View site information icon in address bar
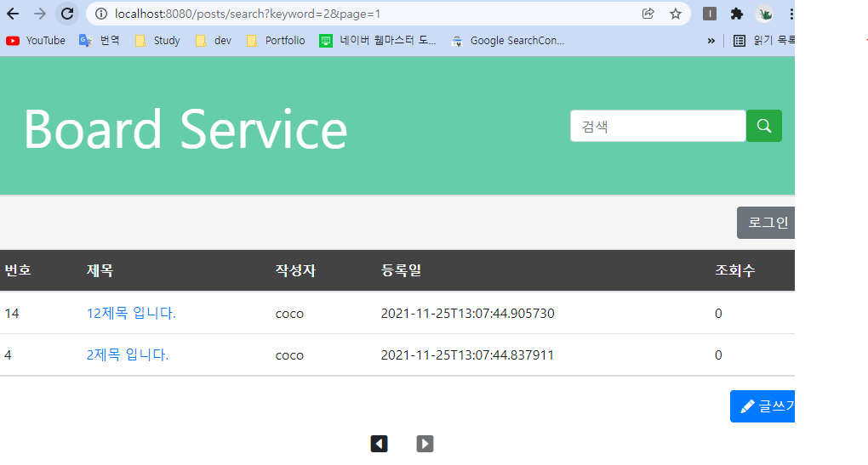 tap(100, 14)
